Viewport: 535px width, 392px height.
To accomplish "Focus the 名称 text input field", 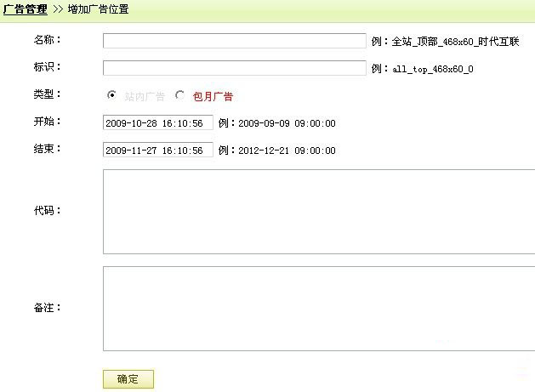I will (x=234, y=41).
